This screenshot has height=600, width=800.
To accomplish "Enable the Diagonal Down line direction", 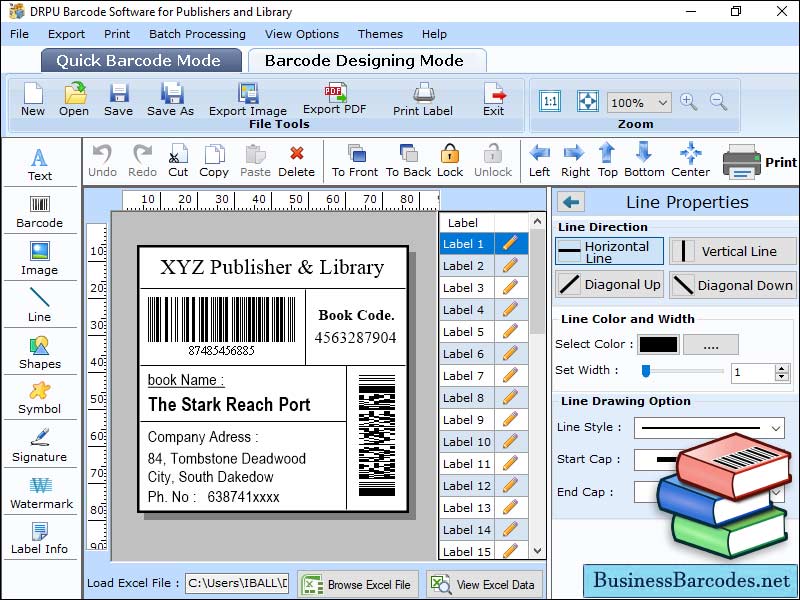I will (x=733, y=285).
